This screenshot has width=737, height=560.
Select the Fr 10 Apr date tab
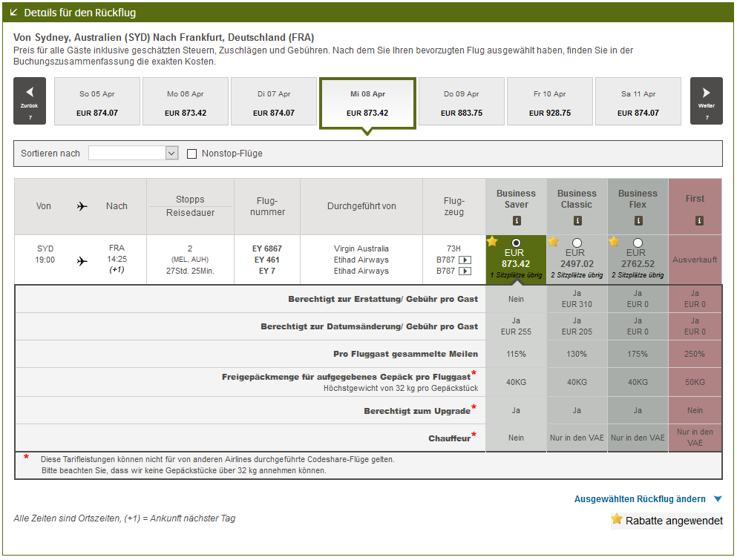(549, 102)
